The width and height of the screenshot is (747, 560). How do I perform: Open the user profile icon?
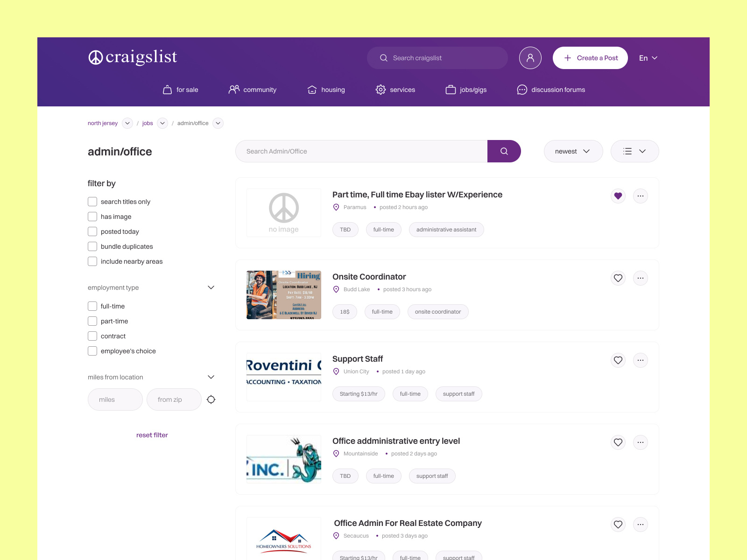point(530,58)
